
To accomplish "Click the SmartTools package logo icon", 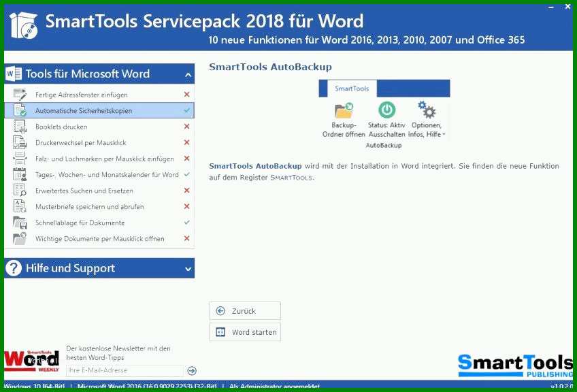I will pos(24,25).
